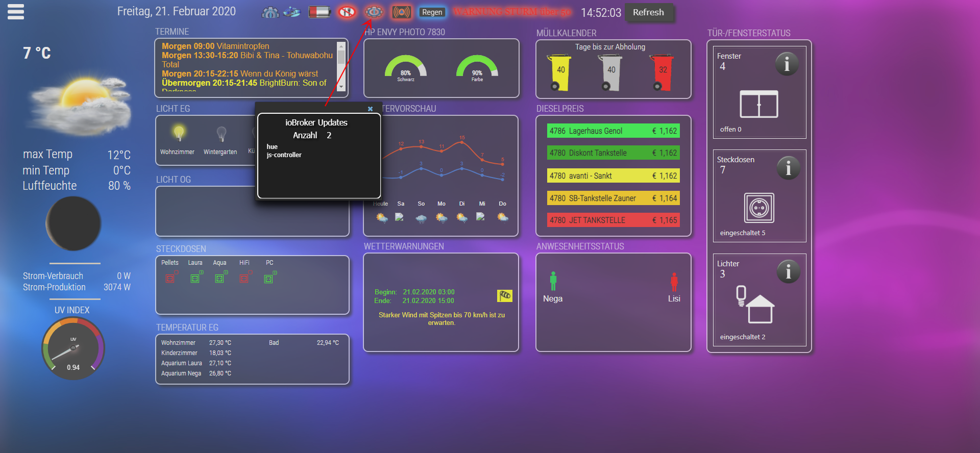Toggle the Pellets socket
The image size is (980, 453).
(170, 278)
